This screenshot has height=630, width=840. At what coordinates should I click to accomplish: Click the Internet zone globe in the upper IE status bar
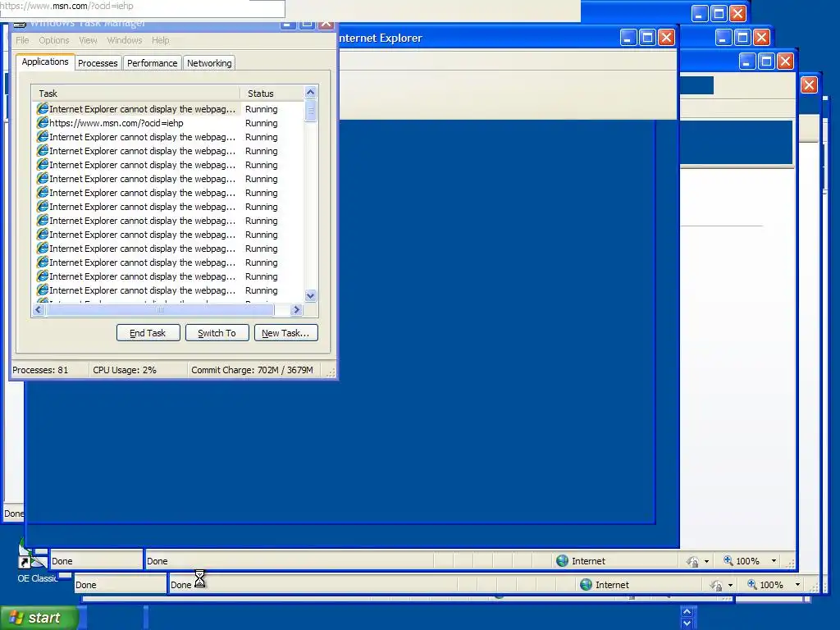click(562, 561)
